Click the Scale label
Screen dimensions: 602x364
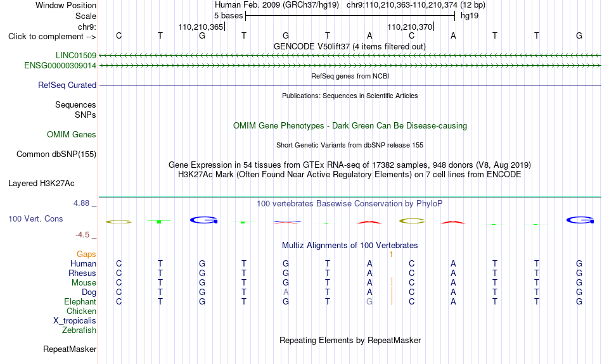pos(86,16)
